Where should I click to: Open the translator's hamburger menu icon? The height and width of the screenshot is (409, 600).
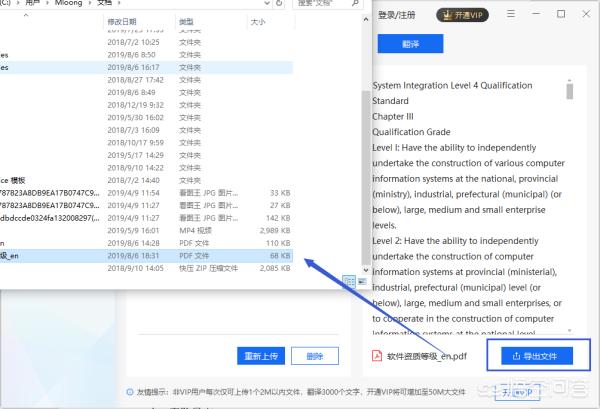pyautogui.click(x=511, y=14)
